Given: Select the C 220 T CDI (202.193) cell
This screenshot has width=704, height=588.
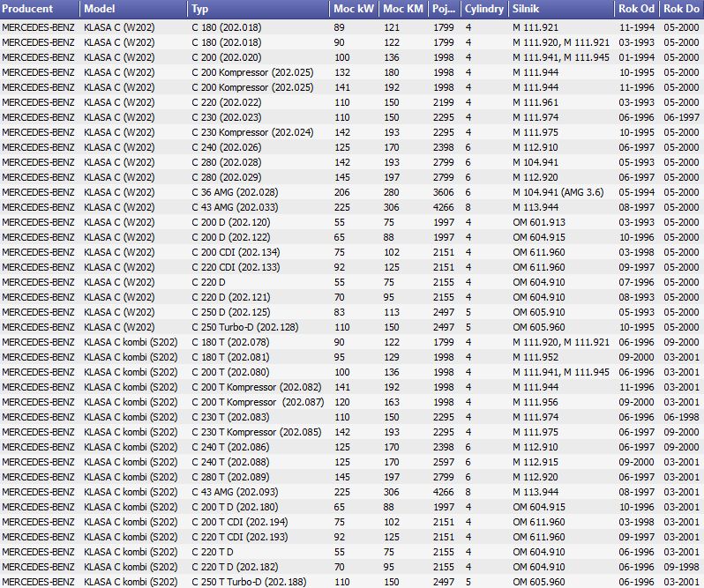Looking at the screenshot, I should [240, 537].
